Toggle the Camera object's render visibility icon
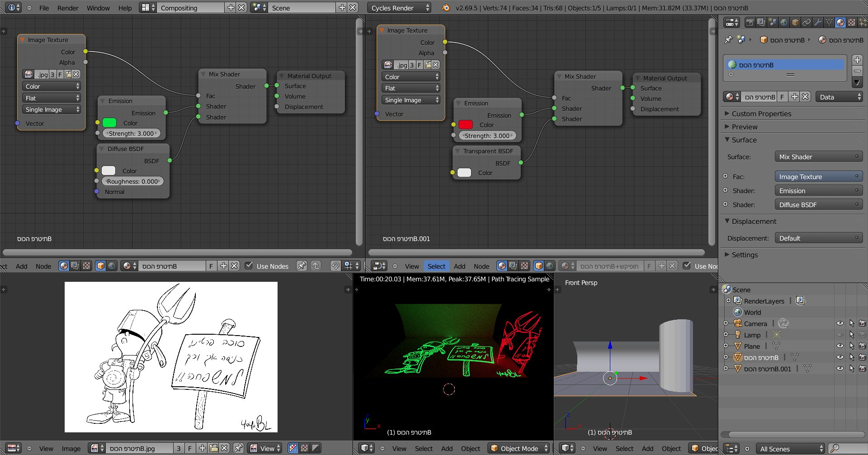The height and width of the screenshot is (455, 868). pos(863,323)
